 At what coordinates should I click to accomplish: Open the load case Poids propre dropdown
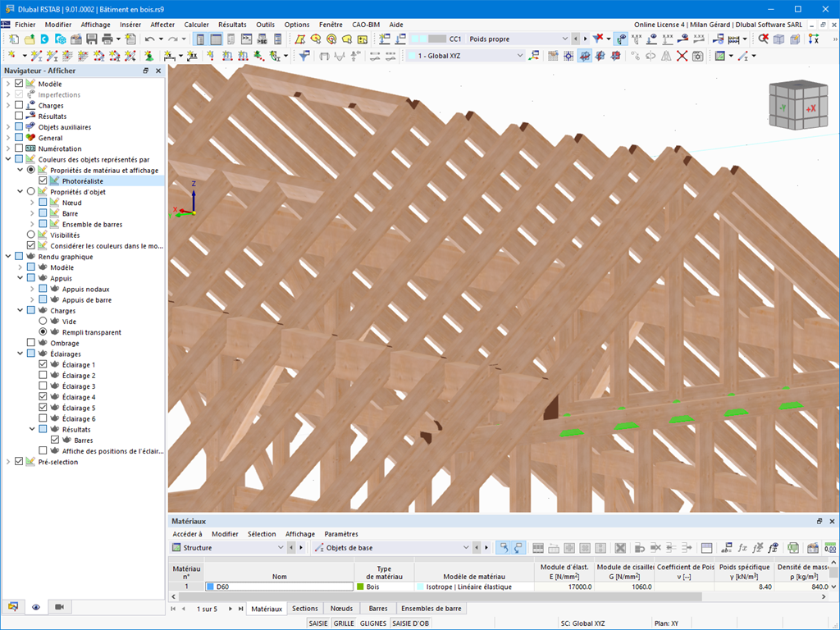coord(564,39)
